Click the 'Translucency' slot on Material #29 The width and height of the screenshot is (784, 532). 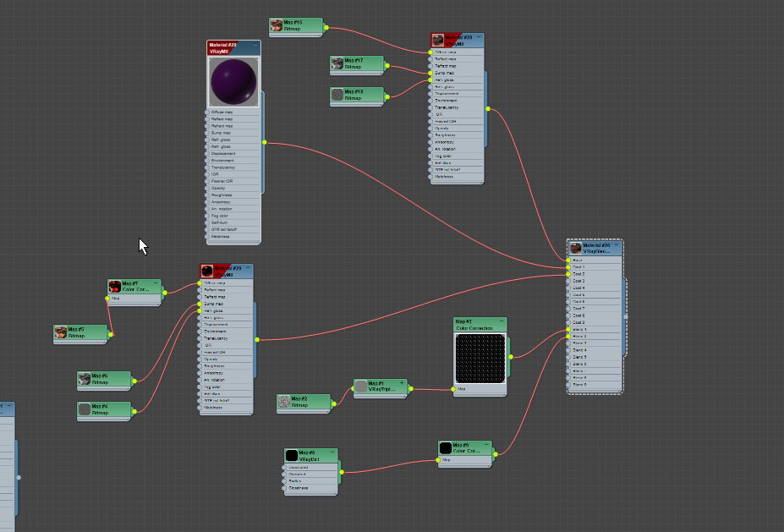(x=226, y=338)
